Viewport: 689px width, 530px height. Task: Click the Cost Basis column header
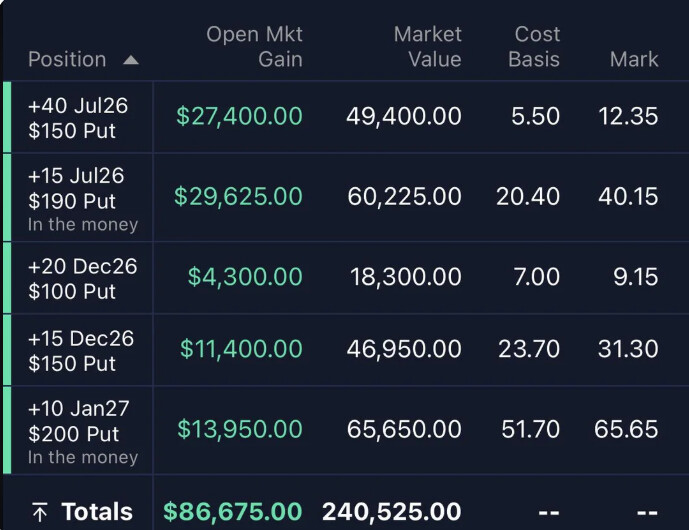coord(534,47)
